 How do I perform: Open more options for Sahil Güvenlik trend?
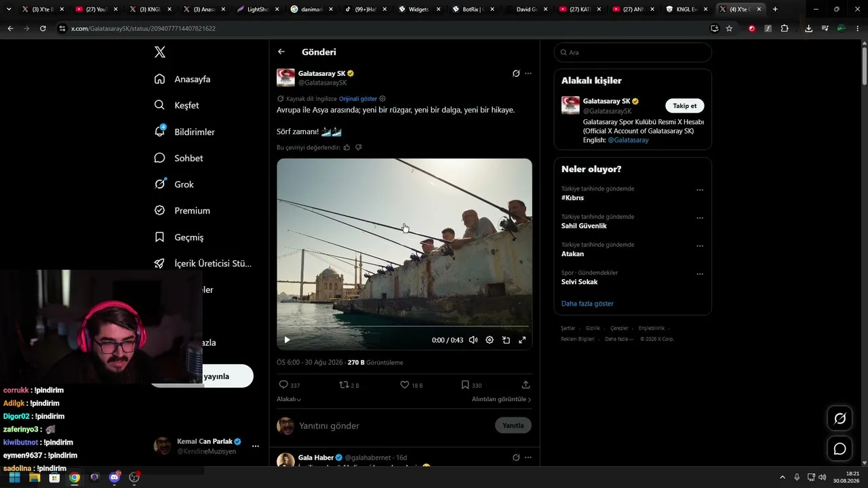click(700, 218)
